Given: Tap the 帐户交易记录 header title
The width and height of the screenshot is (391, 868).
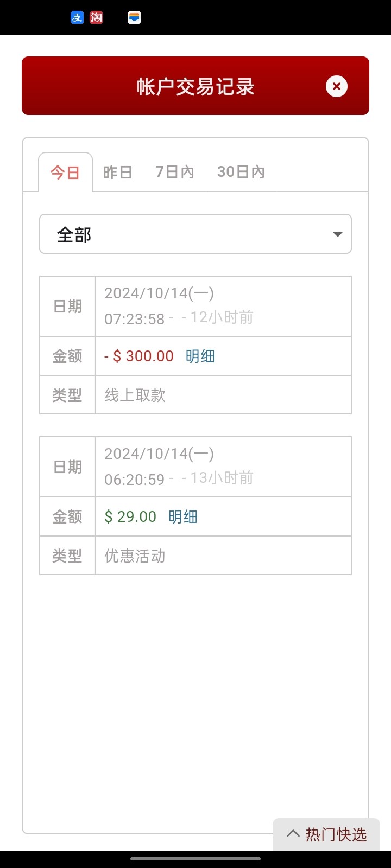Looking at the screenshot, I should [195, 87].
